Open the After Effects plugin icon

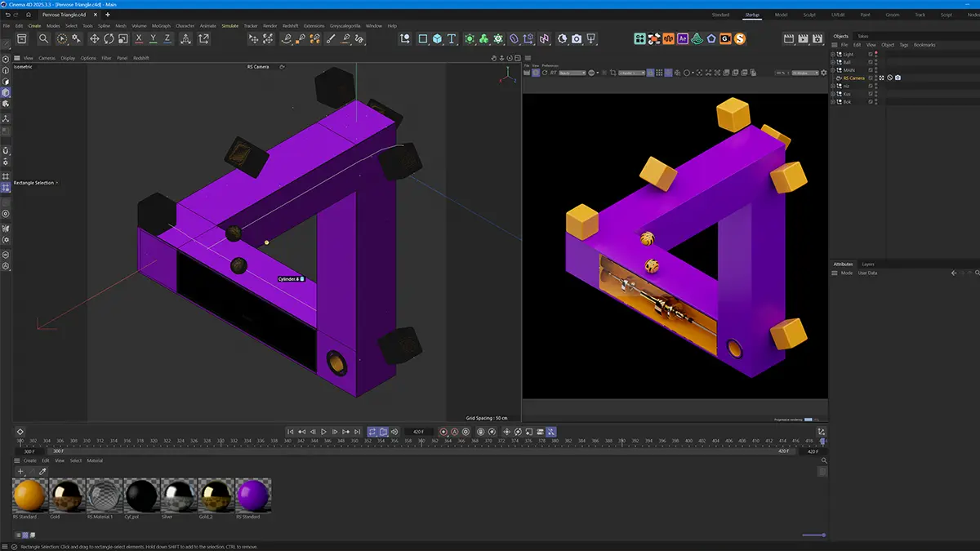(683, 38)
